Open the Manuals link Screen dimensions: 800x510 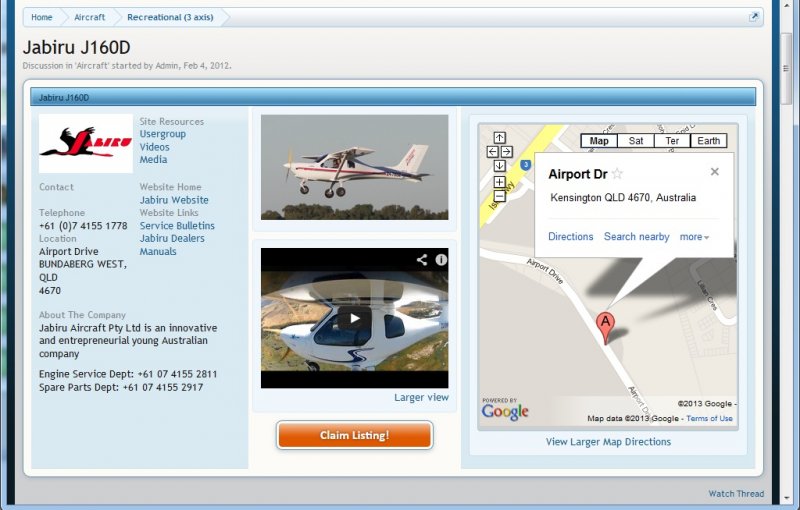[x=158, y=251]
